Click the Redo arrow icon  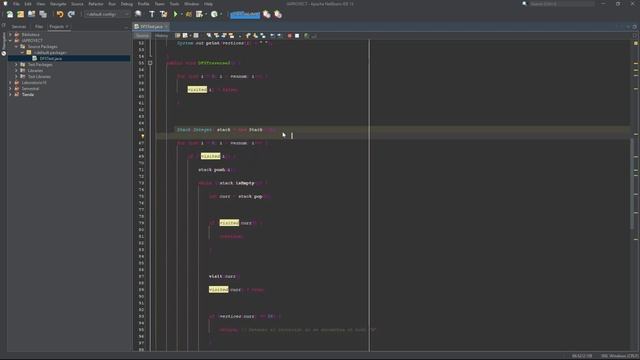71,14
